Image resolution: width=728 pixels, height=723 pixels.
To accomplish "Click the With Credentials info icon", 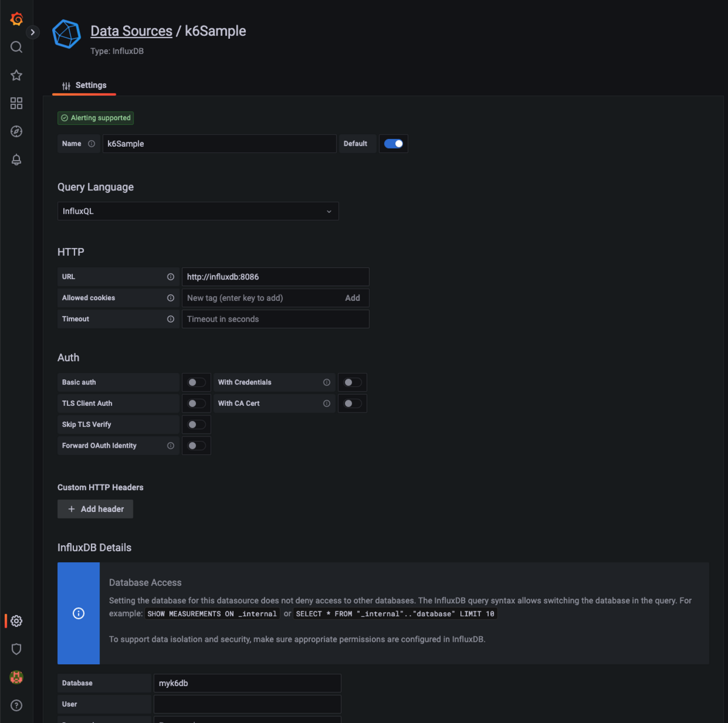I will (326, 382).
